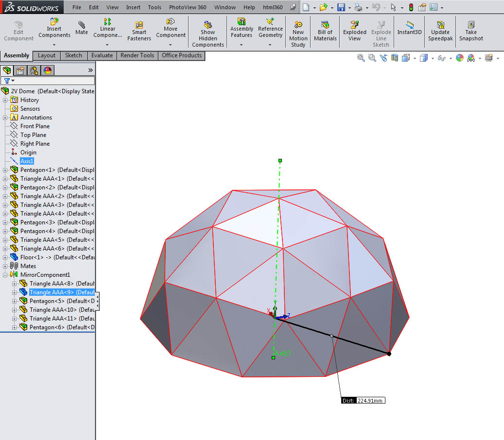Open Reference Geometry dropdown arrow
The width and height of the screenshot is (504, 440).
[270, 45]
